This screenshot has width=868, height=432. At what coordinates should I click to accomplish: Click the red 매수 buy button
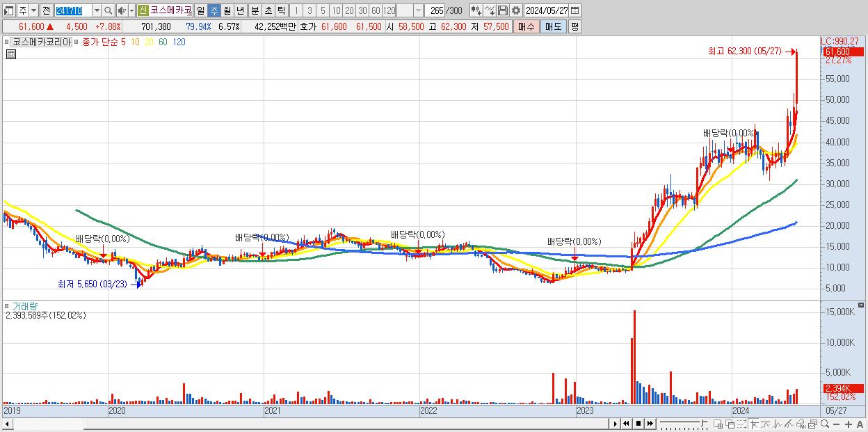(x=527, y=26)
